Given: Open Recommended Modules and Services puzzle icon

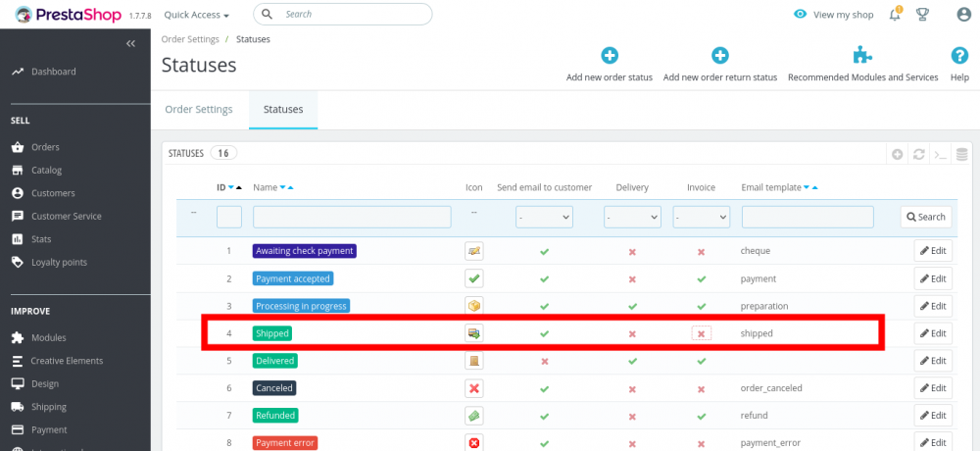Looking at the screenshot, I should coord(862,56).
